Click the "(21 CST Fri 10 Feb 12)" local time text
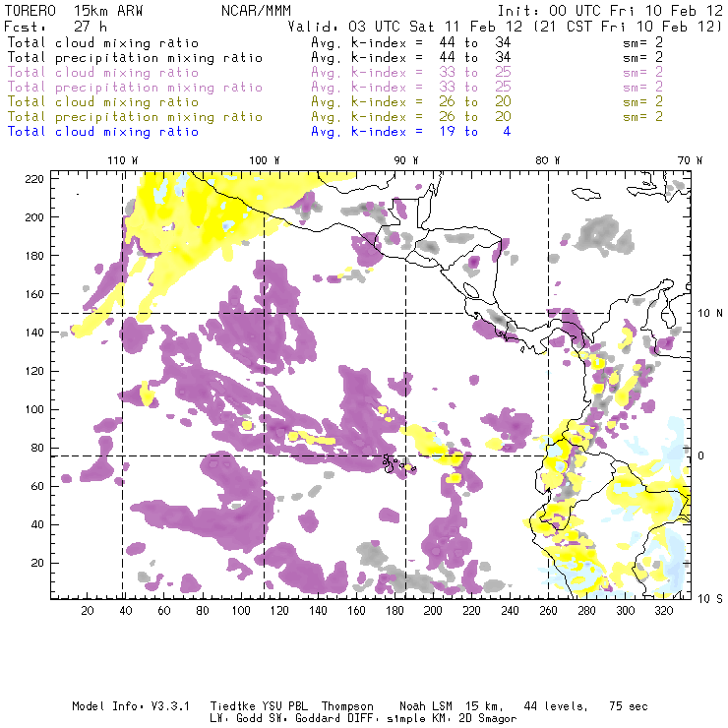This screenshot has width=728, height=728. click(628, 26)
